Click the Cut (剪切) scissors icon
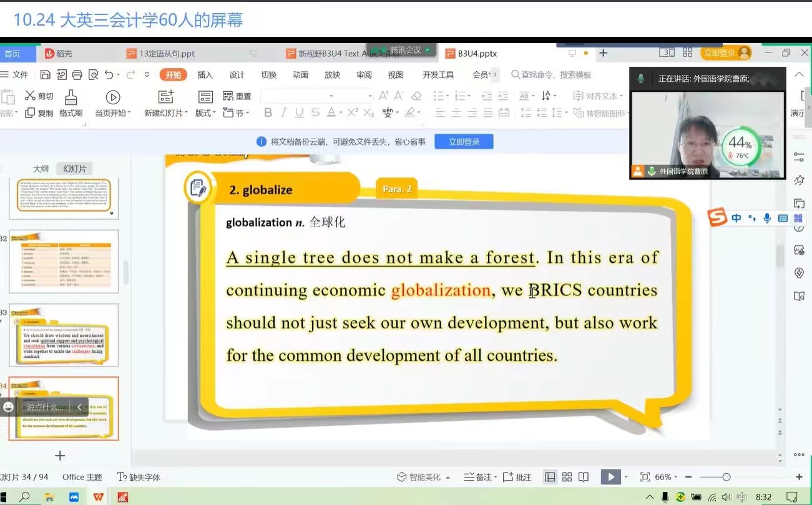Screen dimensions: 812x505 (30, 96)
